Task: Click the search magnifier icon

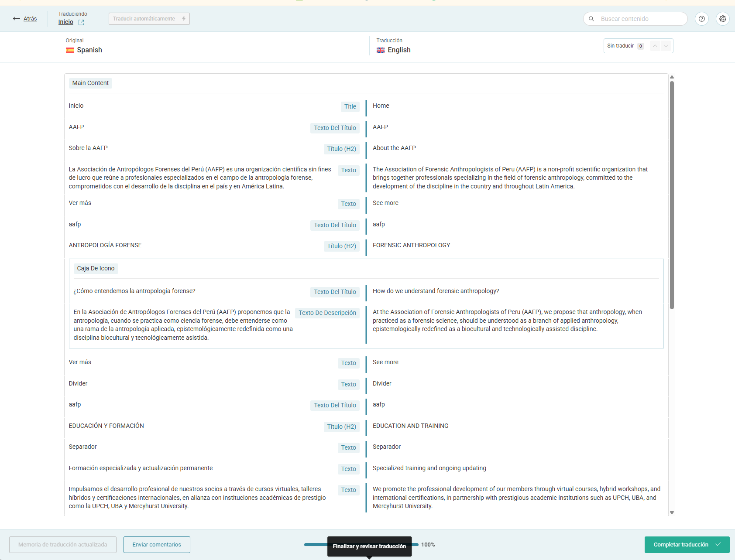Action: (591, 19)
